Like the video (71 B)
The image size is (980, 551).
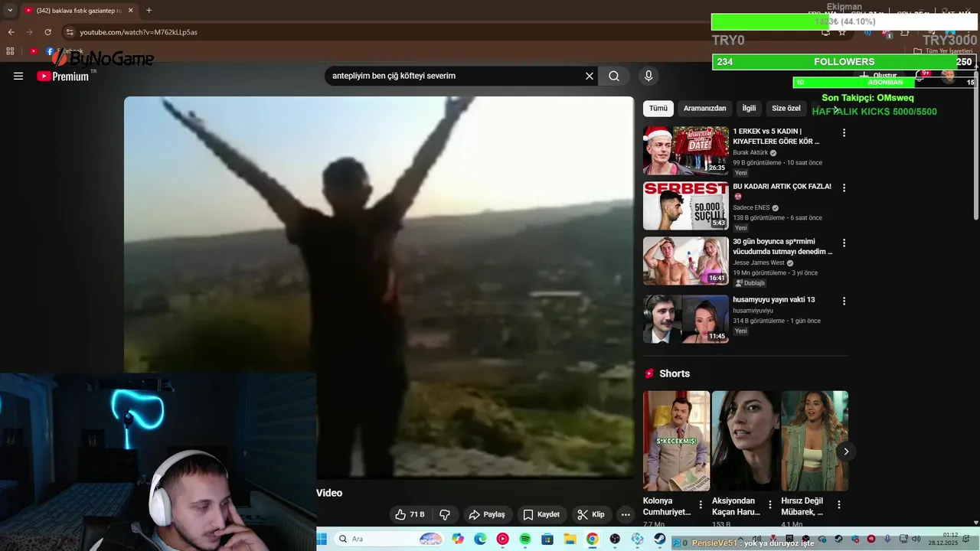point(410,514)
